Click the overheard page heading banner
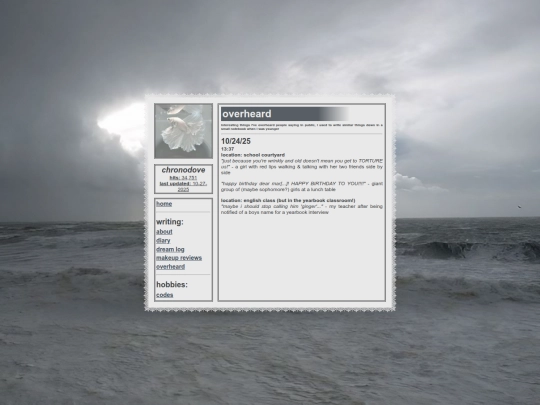The height and width of the screenshot is (405, 540). [285, 114]
